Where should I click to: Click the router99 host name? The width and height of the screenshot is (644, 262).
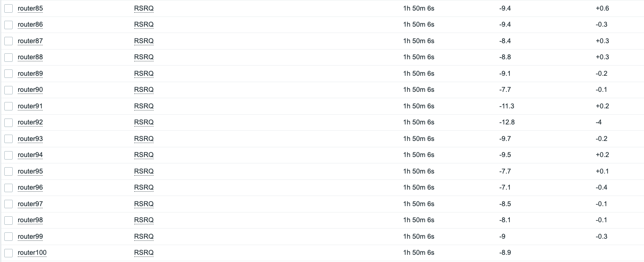tap(30, 237)
